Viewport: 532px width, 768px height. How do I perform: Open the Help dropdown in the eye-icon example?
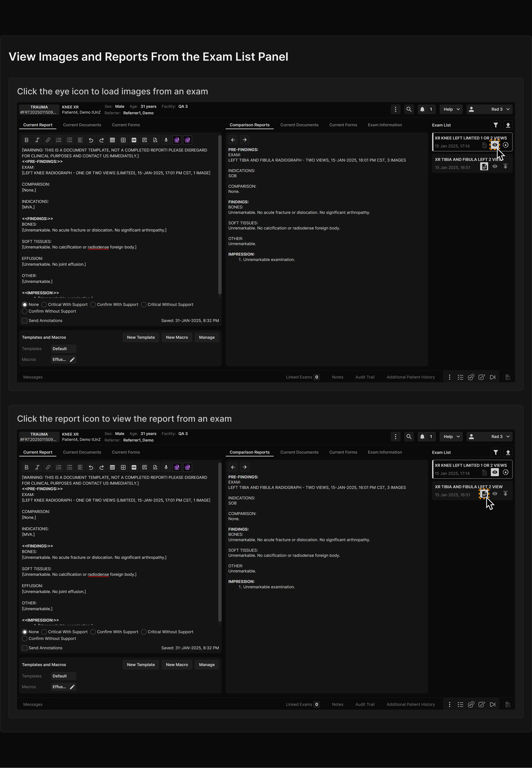click(x=451, y=109)
